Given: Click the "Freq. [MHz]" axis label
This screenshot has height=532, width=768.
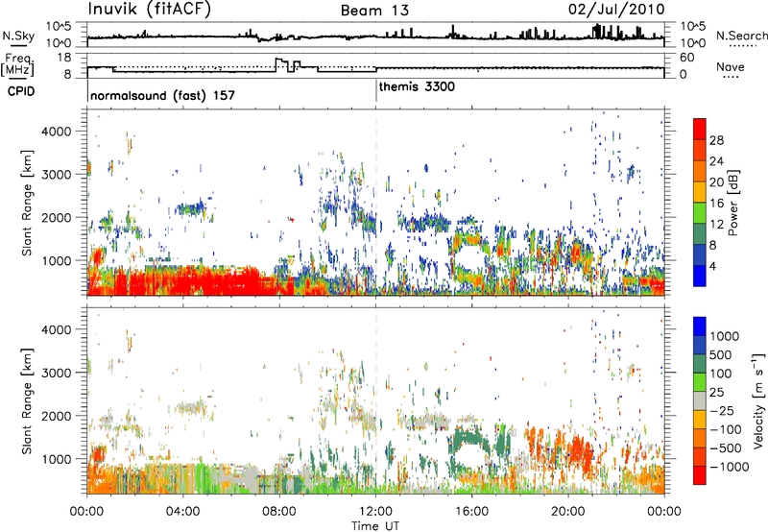Looking at the screenshot, I should (x=17, y=64).
